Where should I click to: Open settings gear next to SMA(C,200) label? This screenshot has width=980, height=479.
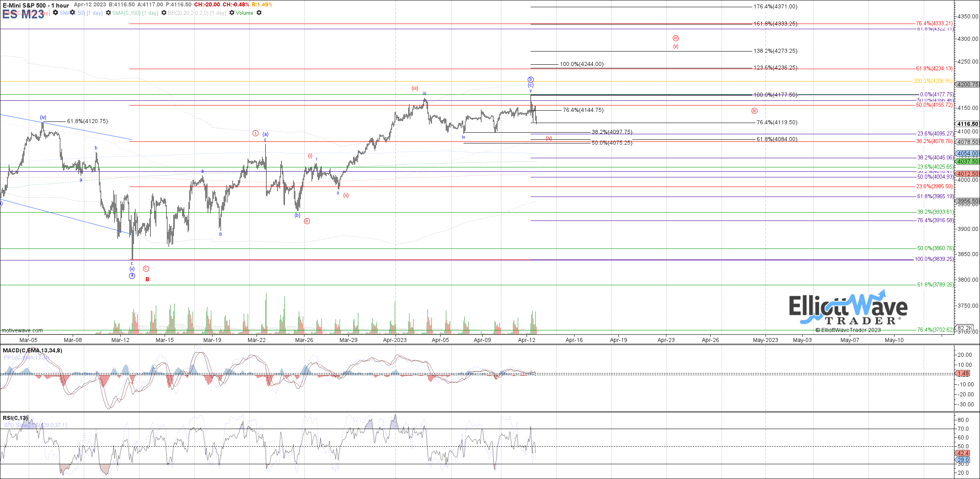tap(56, 13)
